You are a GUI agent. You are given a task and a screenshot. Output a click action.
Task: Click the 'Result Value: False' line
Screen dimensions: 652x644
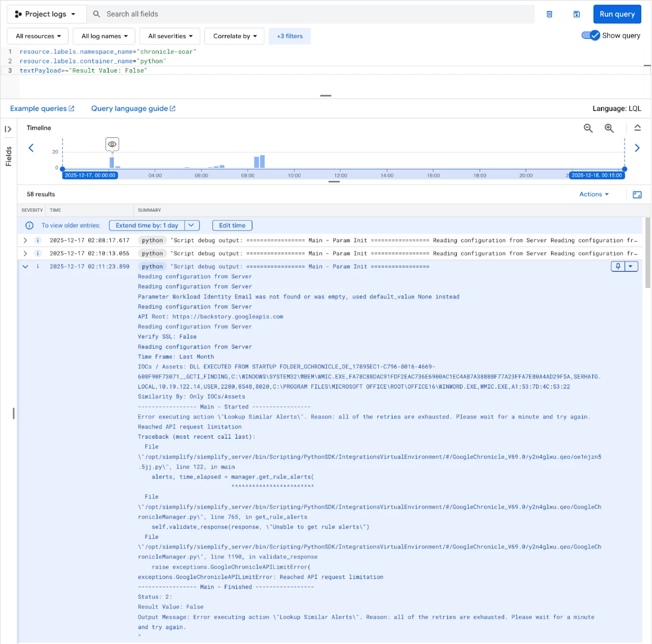click(x=171, y=607)
